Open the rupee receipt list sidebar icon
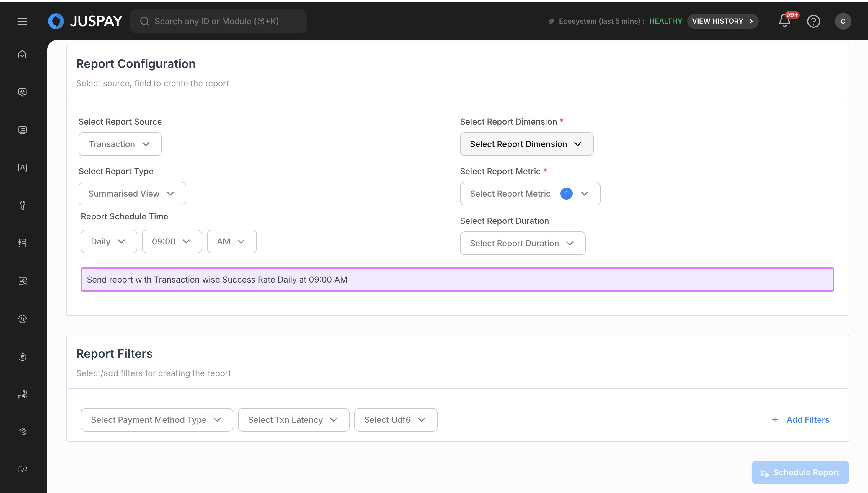The image size is (868, 493). click(x=22, y=243)
